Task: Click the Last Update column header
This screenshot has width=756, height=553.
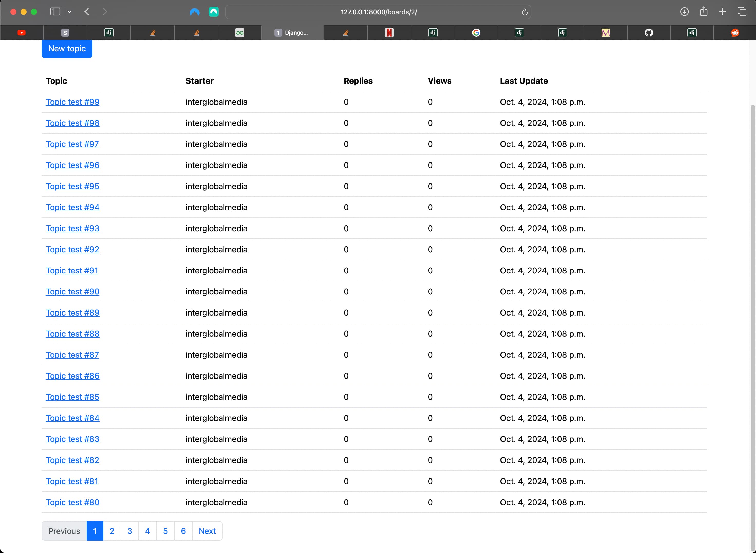Action: pos(524,81)
